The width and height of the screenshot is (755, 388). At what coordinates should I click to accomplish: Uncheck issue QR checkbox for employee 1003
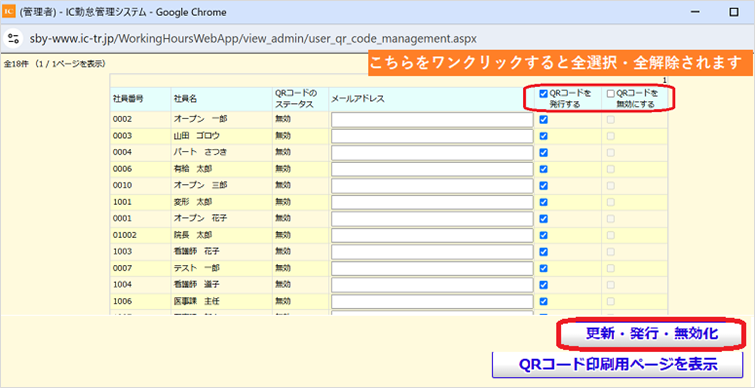[x=544, y=251]
